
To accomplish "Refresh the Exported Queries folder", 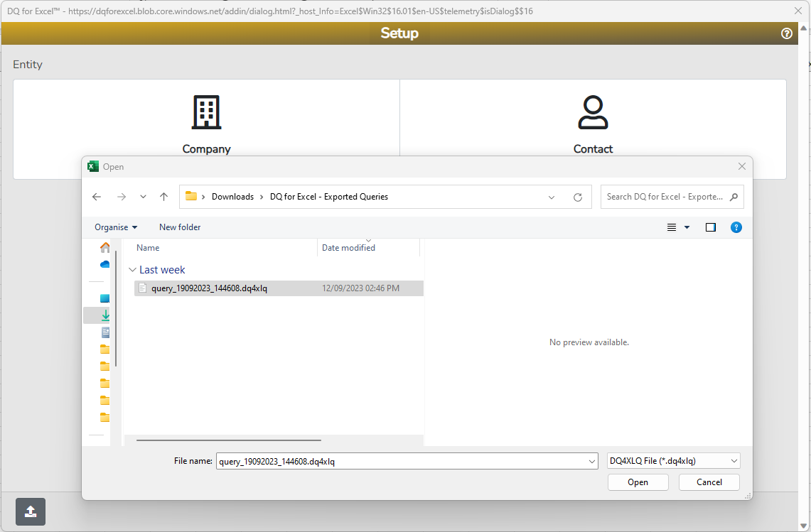I will (x=578, y=197).
